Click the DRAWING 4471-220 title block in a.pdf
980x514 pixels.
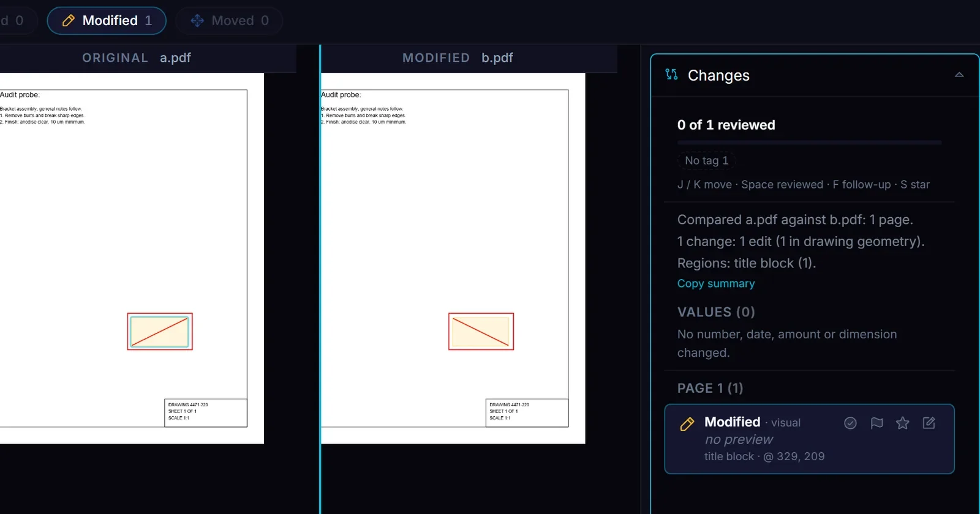click(x=206, y=413)
